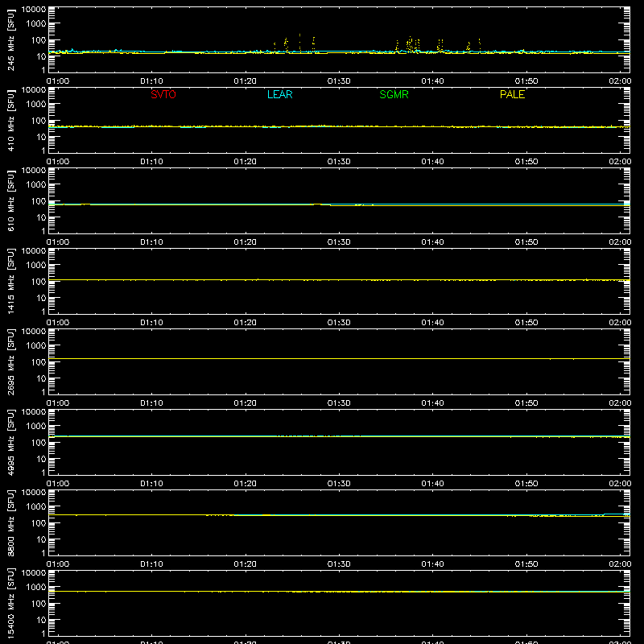644x644 pixels.
Task: Click the '10' tick on 8800 MHz axis
Action: tap(41, 539)
